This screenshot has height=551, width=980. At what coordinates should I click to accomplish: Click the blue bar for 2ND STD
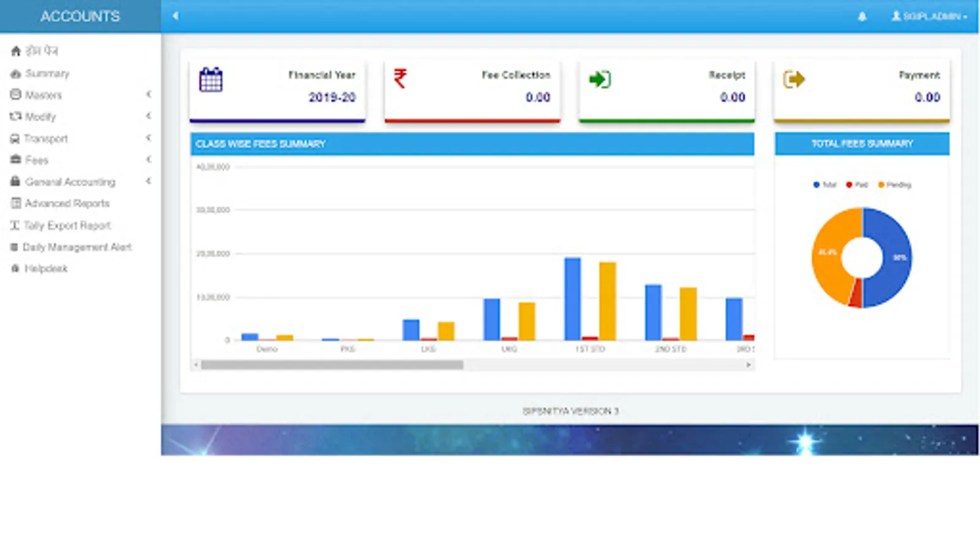click(x=654, y=312)
